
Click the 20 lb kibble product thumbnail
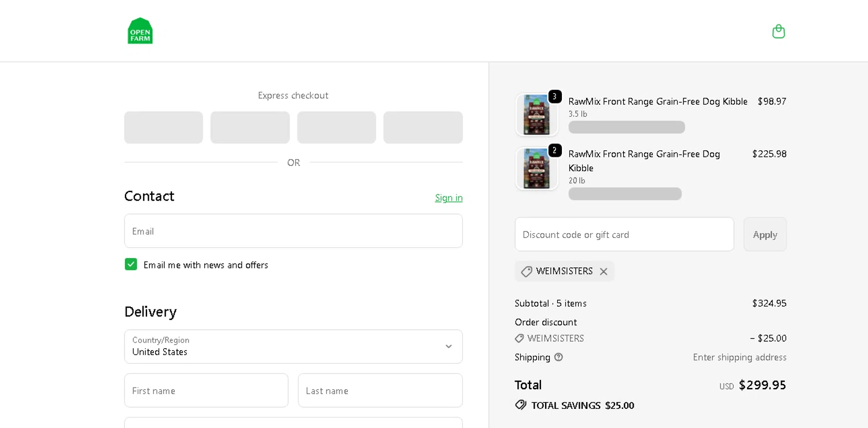[536, 168]
